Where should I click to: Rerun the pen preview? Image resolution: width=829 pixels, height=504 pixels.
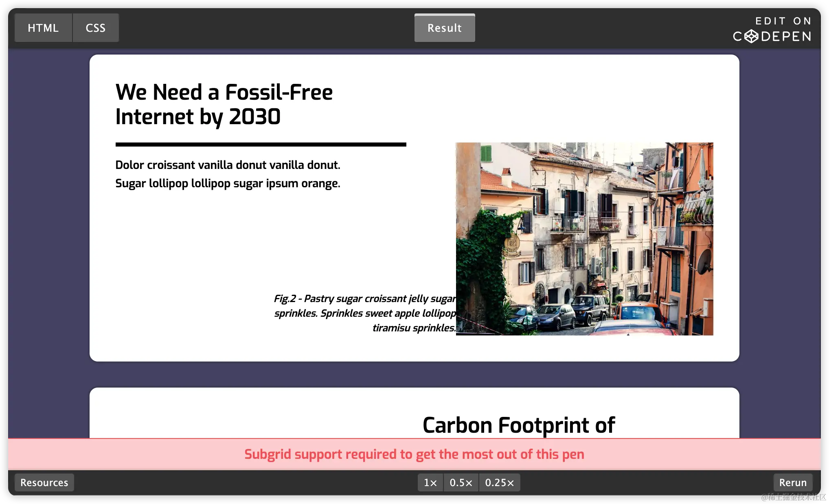tap(793, 482)
